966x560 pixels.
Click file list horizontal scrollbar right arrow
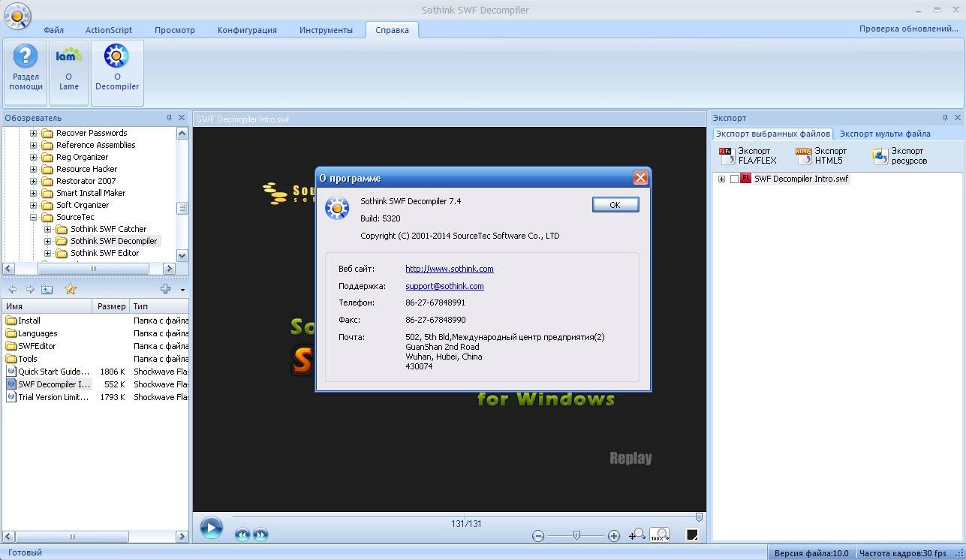pos(182,537)
